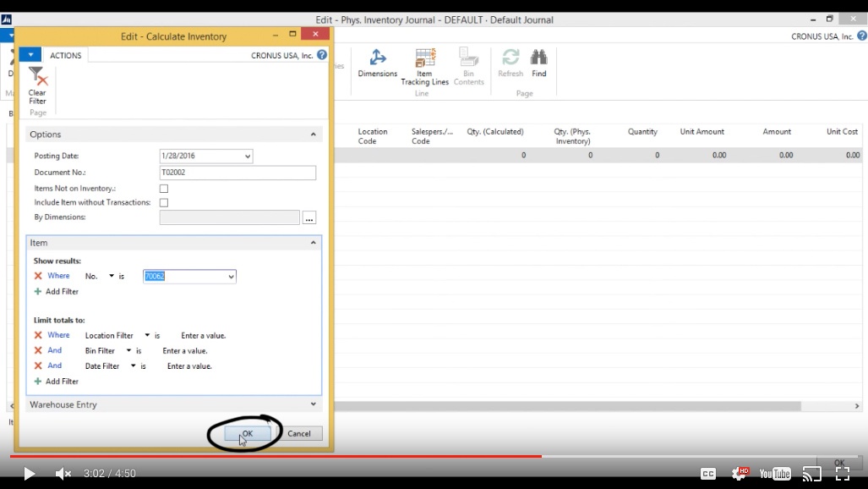Collapse the Options section
This screenshot has width=868, height=489.
pos(314,135)
